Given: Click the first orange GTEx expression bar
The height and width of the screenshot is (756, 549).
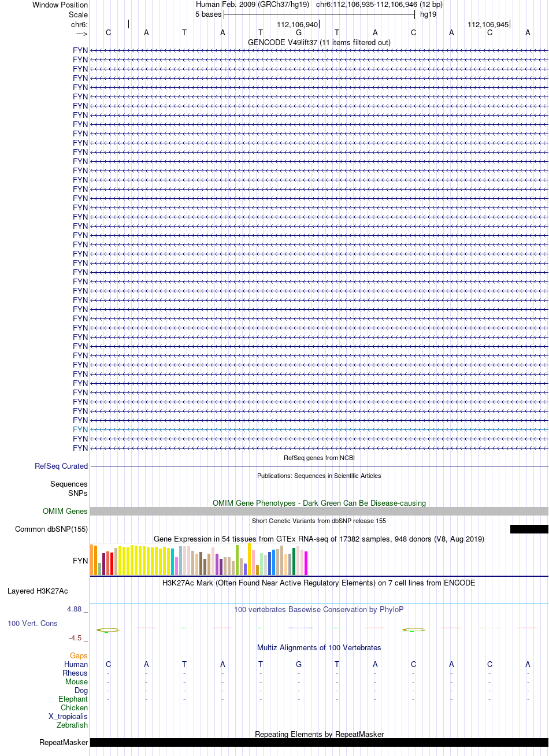Looking at the screenshot, I should pos(92,559).
